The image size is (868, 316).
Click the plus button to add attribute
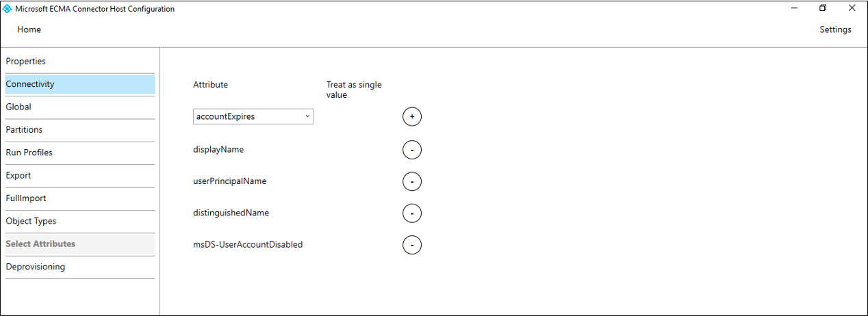point(412,117)
